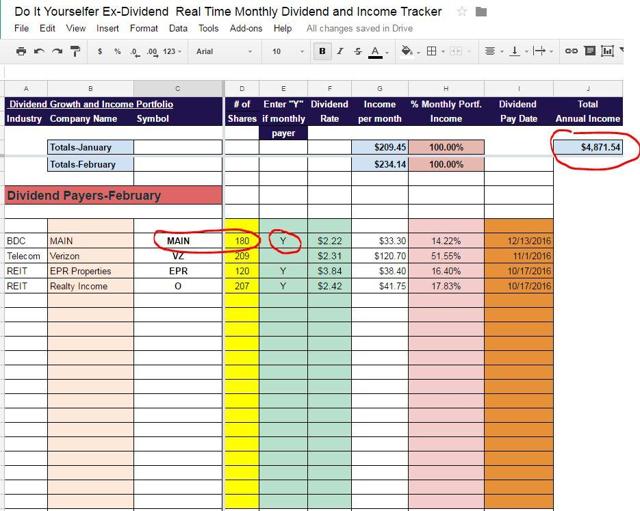Click the Print icon
This screenshot has height=511, width=640.
tap(21, 51)
